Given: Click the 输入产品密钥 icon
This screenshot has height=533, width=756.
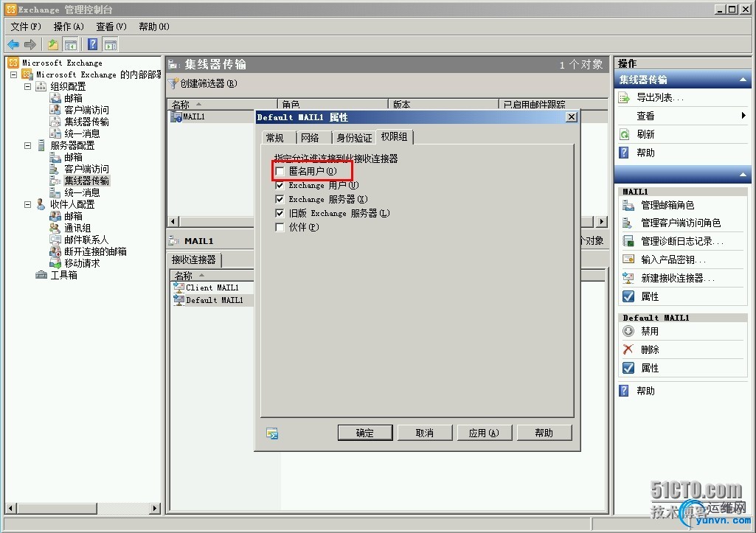Looking at the screenshot, I should [x=628, y=259].
